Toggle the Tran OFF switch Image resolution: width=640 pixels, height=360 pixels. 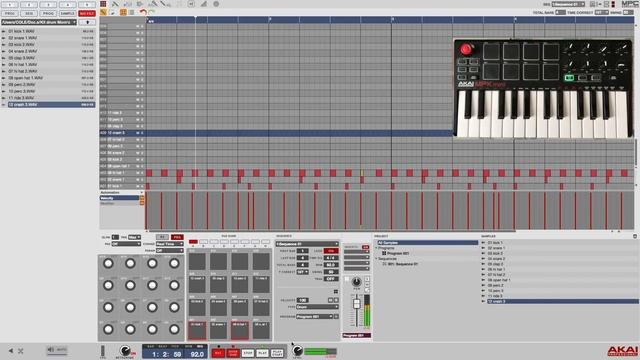[x=331, y=279]
